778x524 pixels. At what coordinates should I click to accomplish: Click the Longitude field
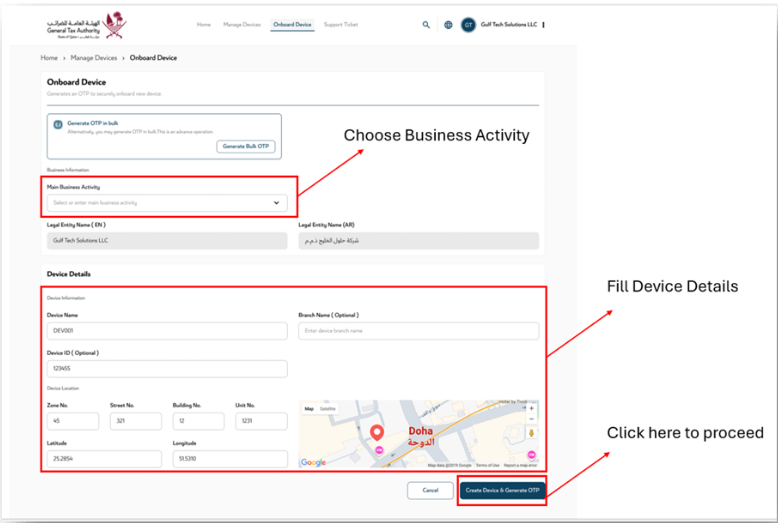230,459
